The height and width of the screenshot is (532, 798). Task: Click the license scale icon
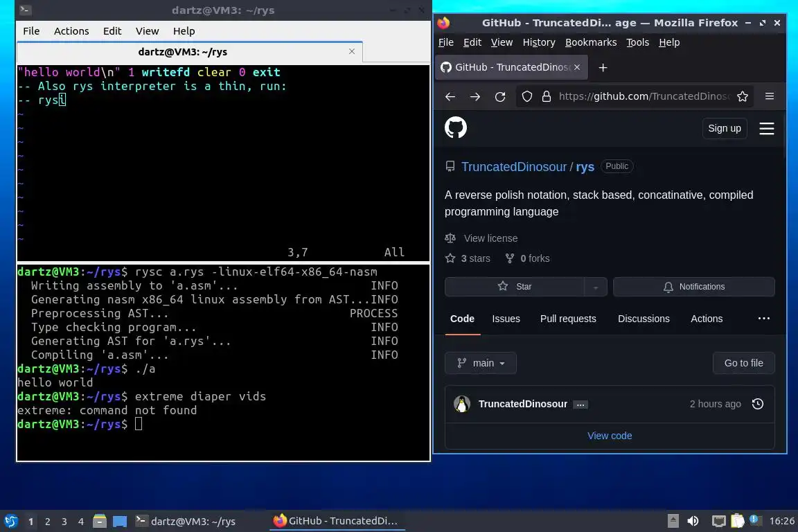[450, 238]
